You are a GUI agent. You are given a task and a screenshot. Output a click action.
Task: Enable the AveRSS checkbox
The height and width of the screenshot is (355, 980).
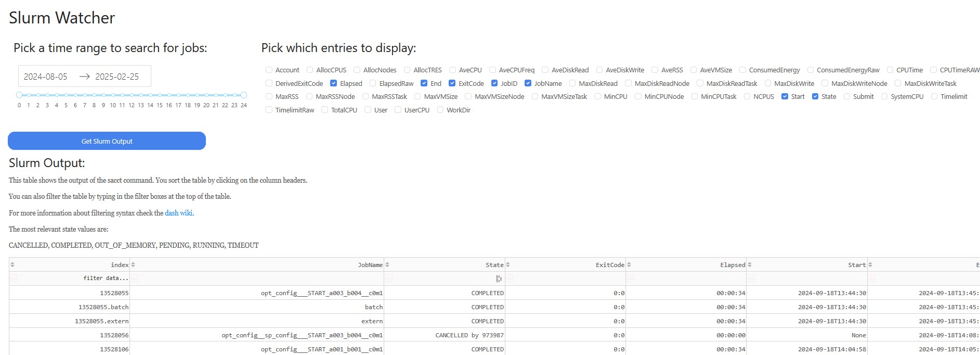tap(655, 70)
